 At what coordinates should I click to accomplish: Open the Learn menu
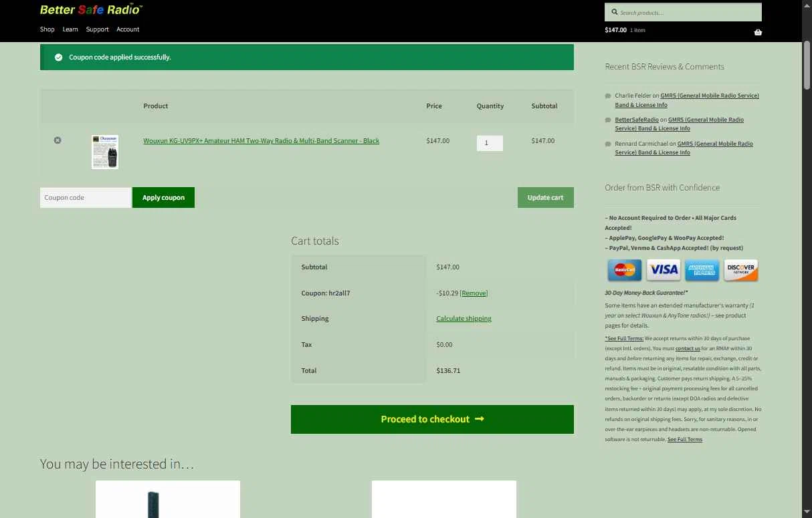[70, 29]
